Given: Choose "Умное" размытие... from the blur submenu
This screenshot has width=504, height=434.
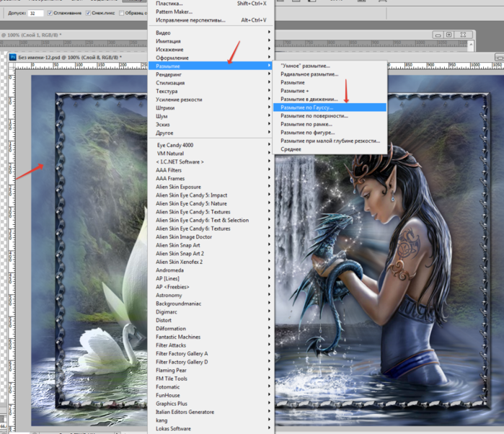Looking at the screenshot, I should point(330,66).
